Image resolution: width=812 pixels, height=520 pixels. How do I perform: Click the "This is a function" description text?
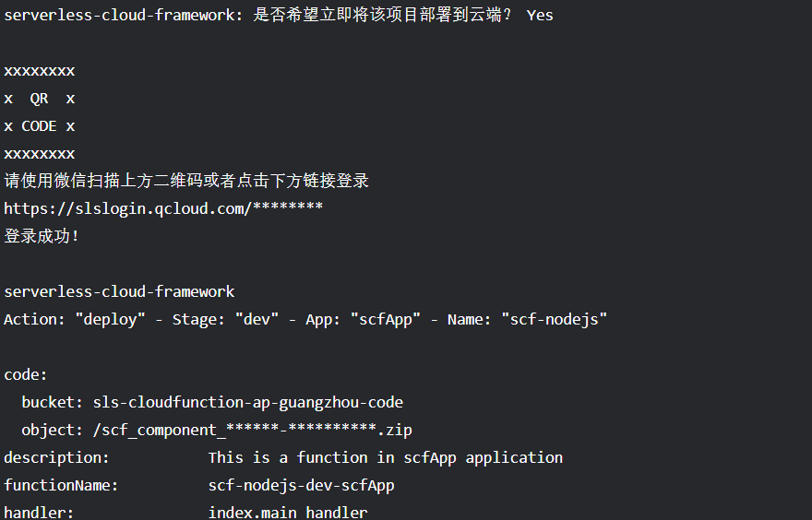tap(385, 457)
